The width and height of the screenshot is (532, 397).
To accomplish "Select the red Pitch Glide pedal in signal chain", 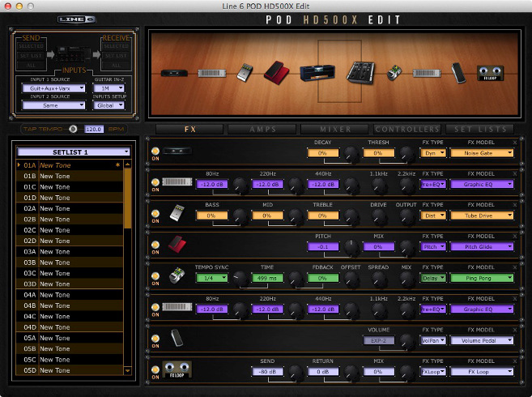I will 277,72.
